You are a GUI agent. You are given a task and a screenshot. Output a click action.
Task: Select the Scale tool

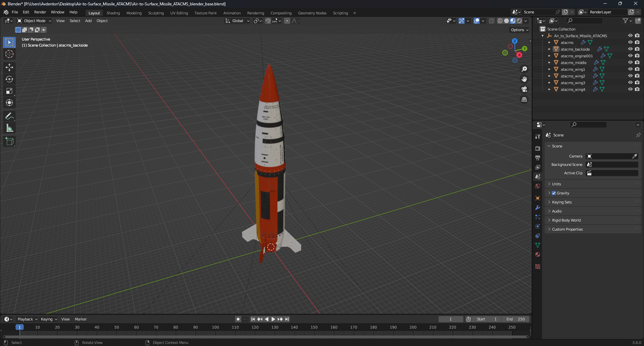coord(9,91)
